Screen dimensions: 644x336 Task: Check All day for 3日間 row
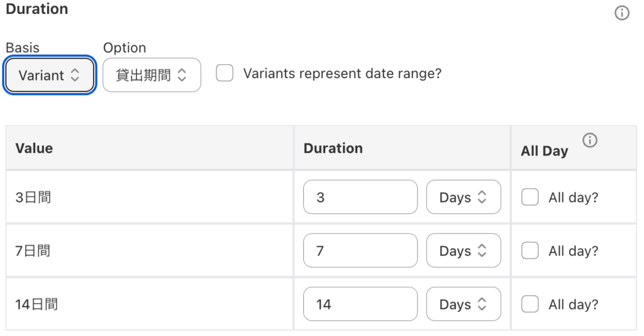click(530, 197)
